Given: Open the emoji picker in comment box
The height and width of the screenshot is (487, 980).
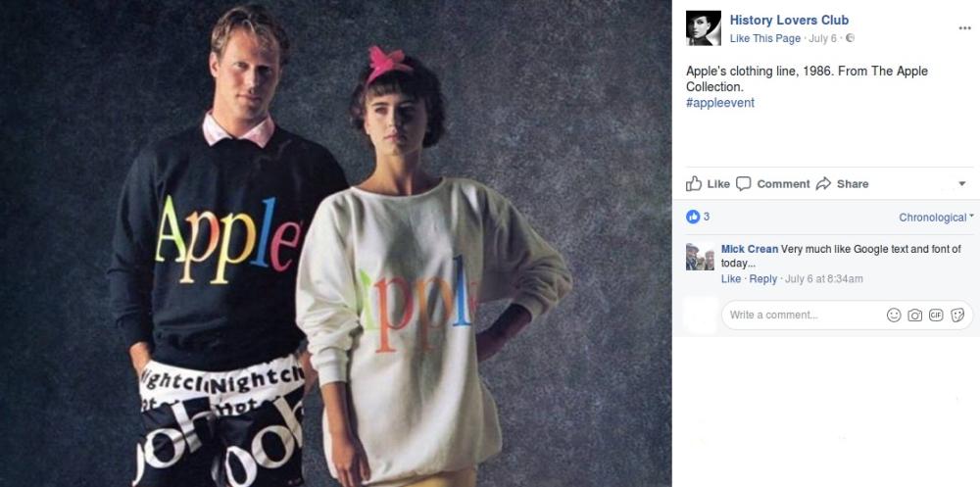Looking at the screenshot, I should (894, 316).
